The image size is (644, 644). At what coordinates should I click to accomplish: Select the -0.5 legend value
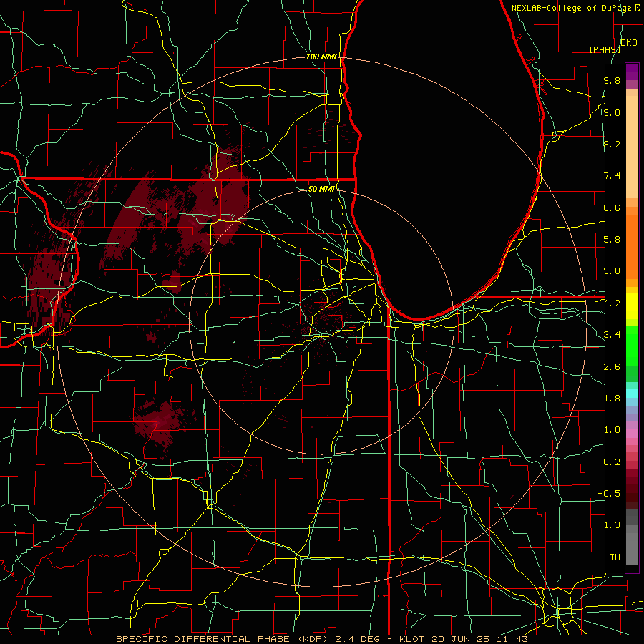[x=609, y=494]
